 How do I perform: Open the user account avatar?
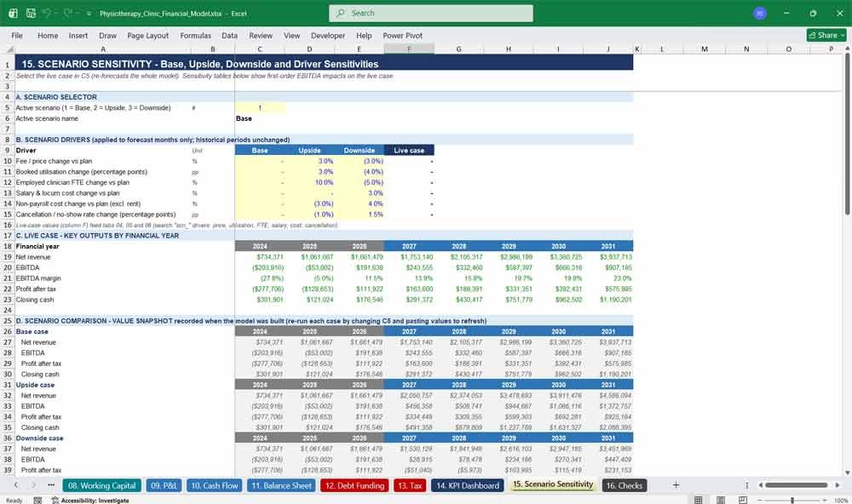coord(760,13)
